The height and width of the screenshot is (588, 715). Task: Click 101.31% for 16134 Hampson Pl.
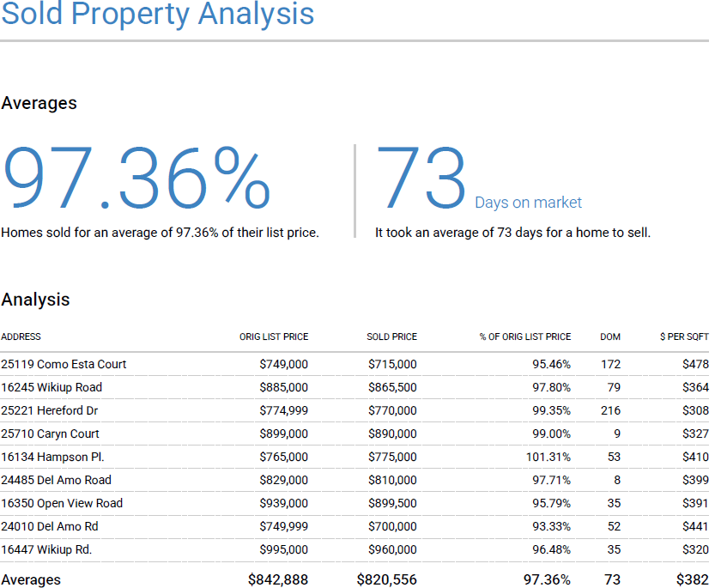pyautogui.click(x=548, y=457)
